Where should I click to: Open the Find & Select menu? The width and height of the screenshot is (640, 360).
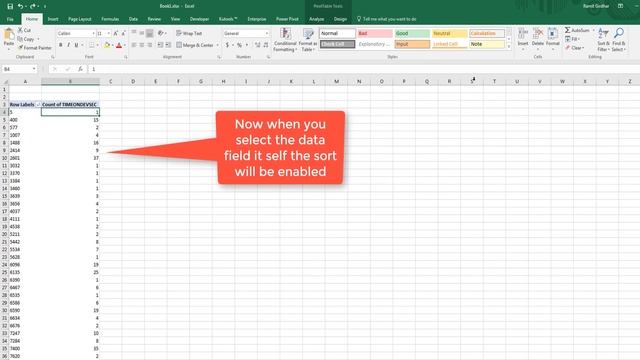(x=619, y=40)
